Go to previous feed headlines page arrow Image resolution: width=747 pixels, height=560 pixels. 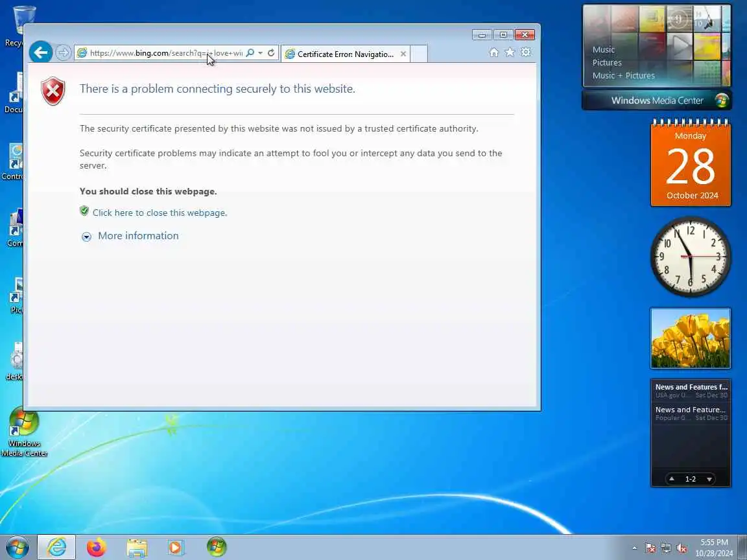(672, 479)
